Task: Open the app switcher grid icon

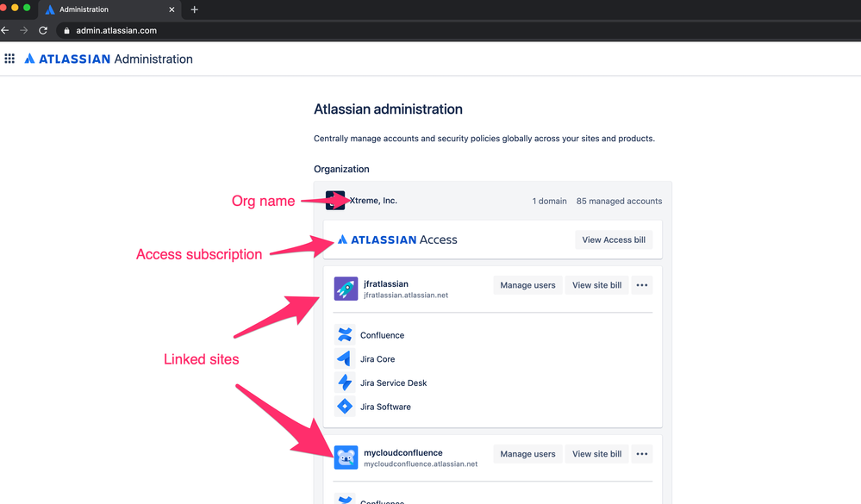Action: 9,59
